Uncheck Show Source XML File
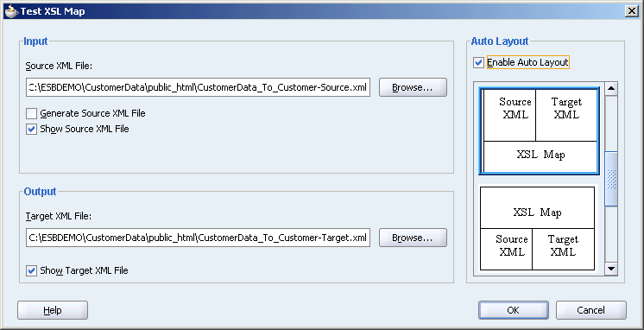 coord(32,129)
